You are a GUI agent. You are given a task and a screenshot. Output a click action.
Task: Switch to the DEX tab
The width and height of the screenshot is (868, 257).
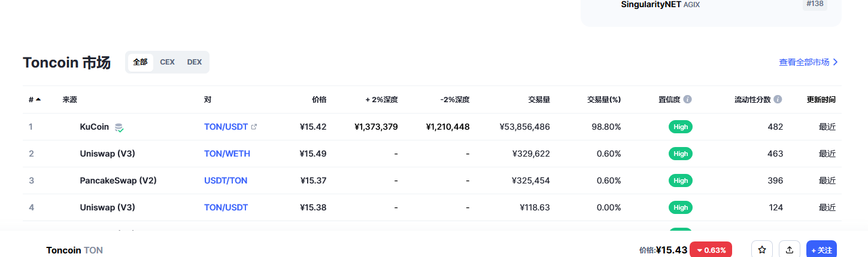tap(195, 62)
